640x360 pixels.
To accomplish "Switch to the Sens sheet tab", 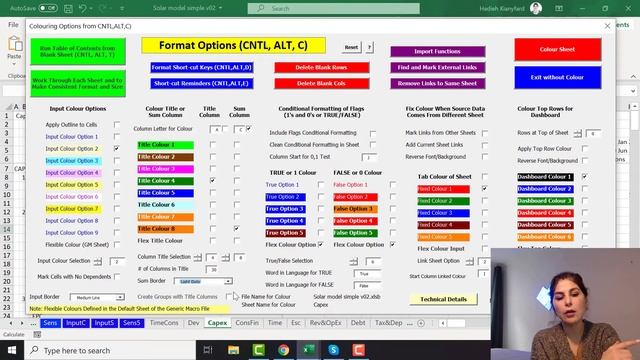I will pyautogui.click(x=50, y=323).
